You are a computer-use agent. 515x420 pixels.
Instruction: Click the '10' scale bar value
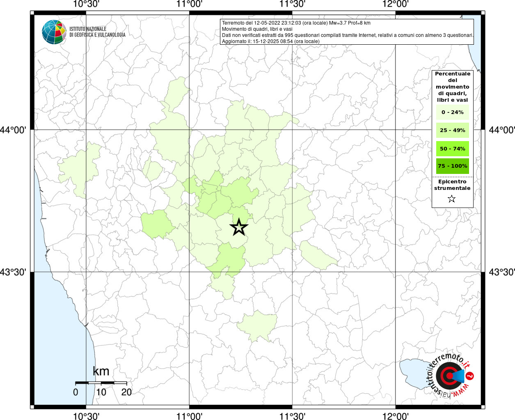pyautogui.click(x=101, y=392)
